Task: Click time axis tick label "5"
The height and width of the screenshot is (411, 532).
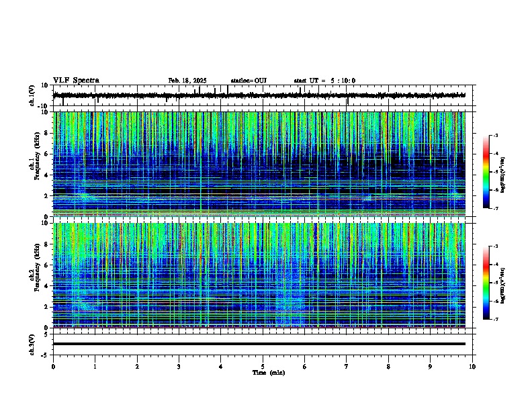Action: pyautogui.click(x=263, y=367)
